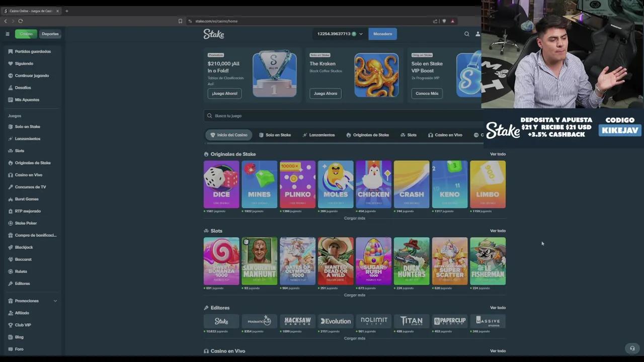The image size is (644, 362).
Task: Open the Wanted Dead or a Wild slot
Action: coord(336,261)
